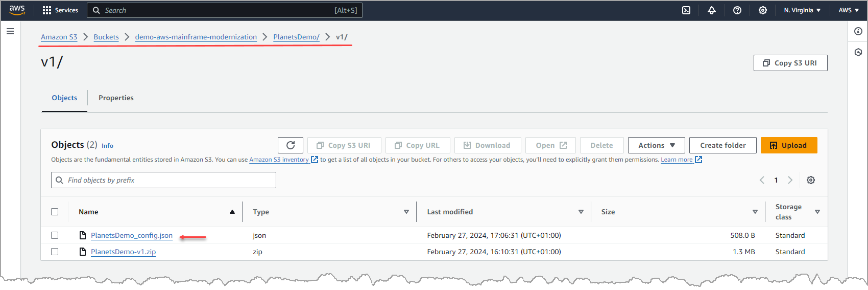
Task: Go to previous page of objects
Action: (762, 180)
